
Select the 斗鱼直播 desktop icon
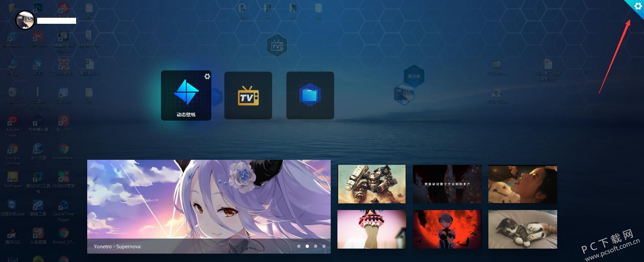tap(38, 236)
